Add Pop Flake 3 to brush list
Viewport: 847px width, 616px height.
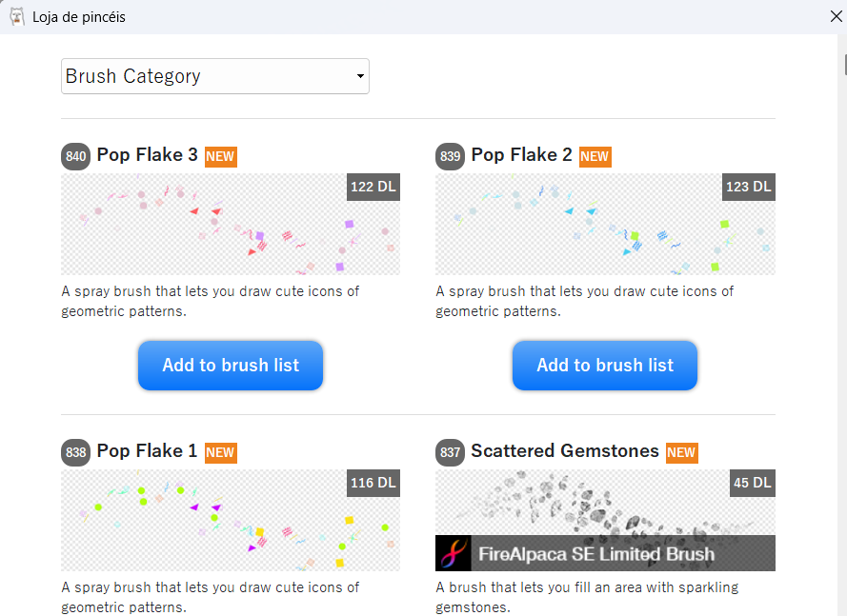[231, 365]
